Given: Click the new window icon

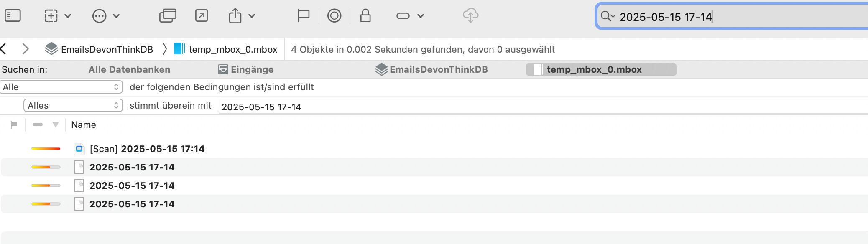Looking at the screenshot, I should point(168,16).
